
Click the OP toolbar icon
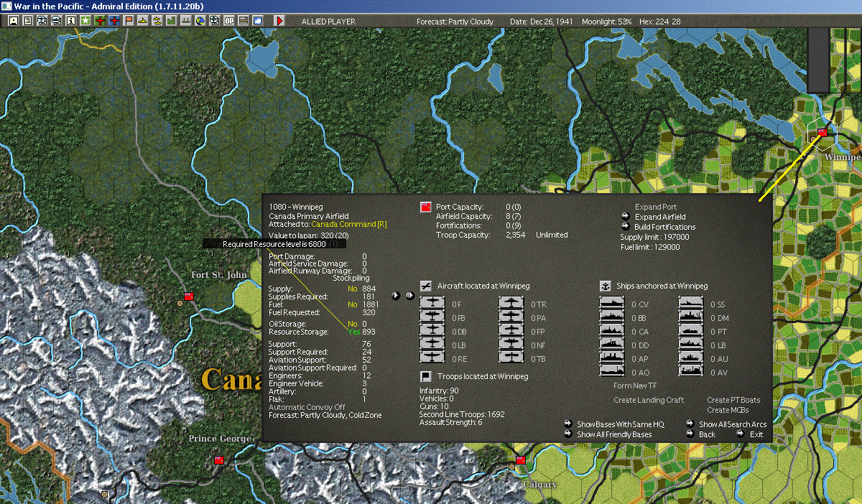pyautogui.click(x=228, y=21)
